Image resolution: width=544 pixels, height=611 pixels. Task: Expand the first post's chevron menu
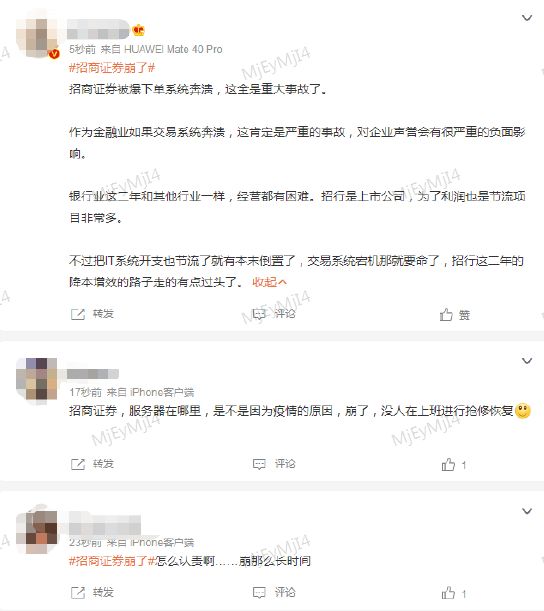[527, 18]
